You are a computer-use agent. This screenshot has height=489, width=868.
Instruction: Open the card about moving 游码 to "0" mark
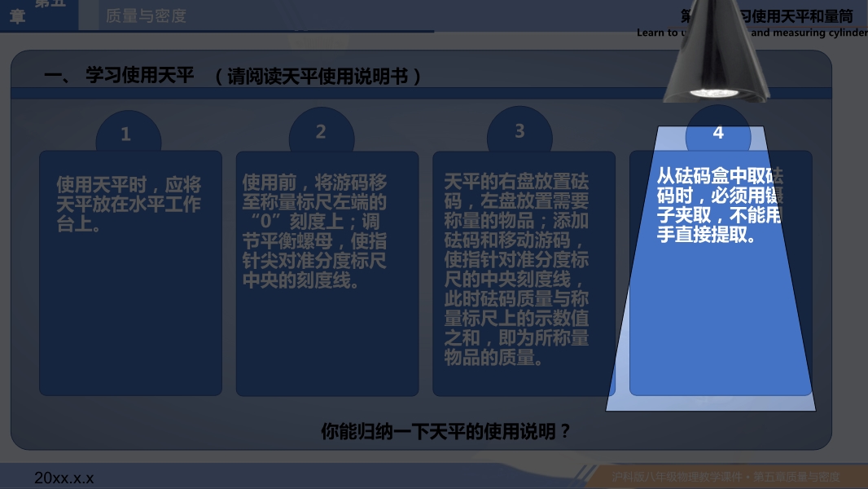[x=316, y=231]
